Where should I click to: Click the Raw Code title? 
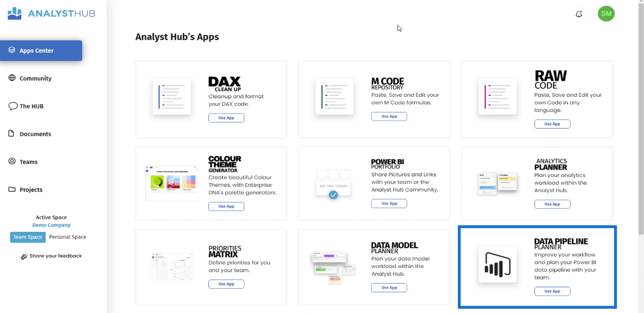550,80
